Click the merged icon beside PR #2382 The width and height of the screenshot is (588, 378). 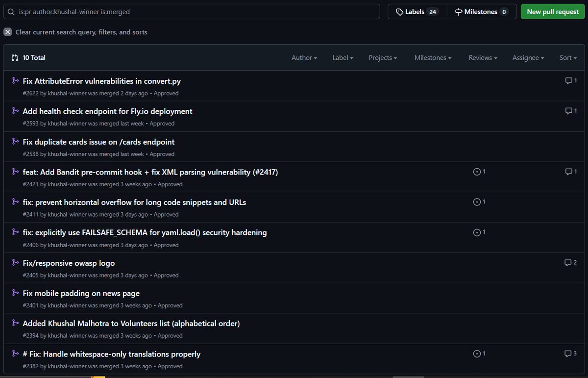tap(15, 354)
